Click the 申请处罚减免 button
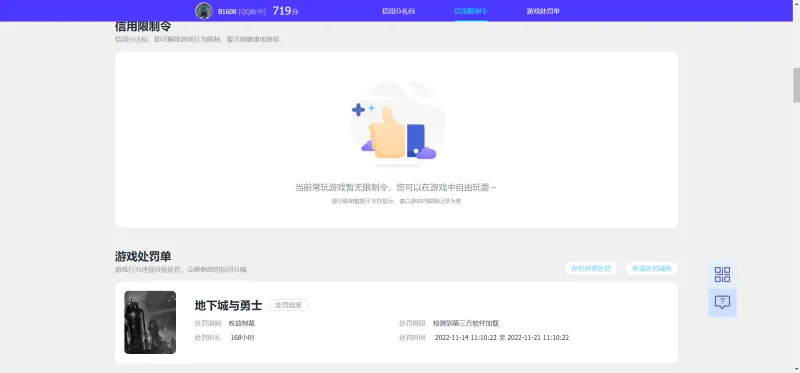Viewport: 800px width, 373px height. (x=652, y=268)
